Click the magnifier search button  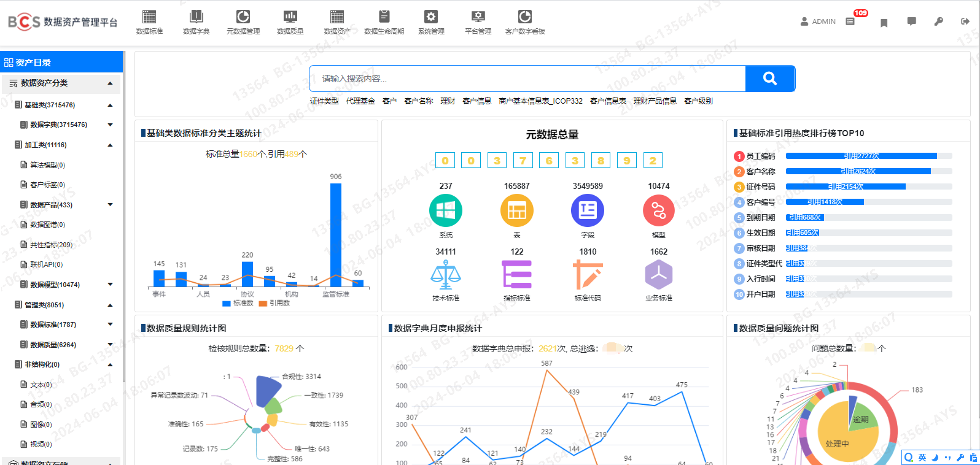(770, 79)
